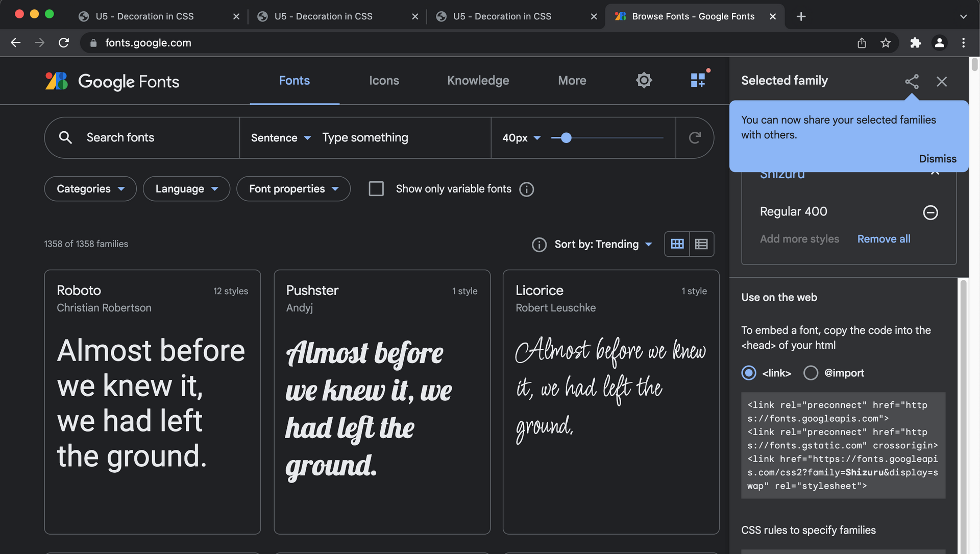This screenshot has height=554, width=980.
Task: Open the selected families grid icon
Action: (698, 80)
